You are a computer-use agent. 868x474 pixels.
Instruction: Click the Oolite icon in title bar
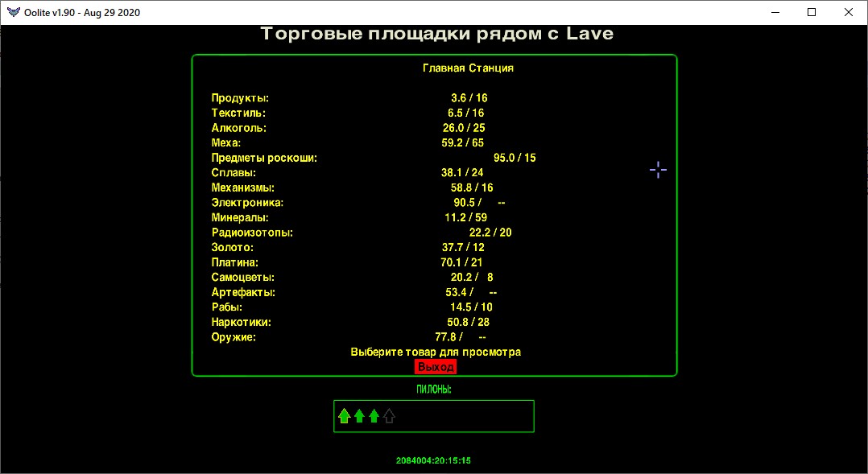13,12
